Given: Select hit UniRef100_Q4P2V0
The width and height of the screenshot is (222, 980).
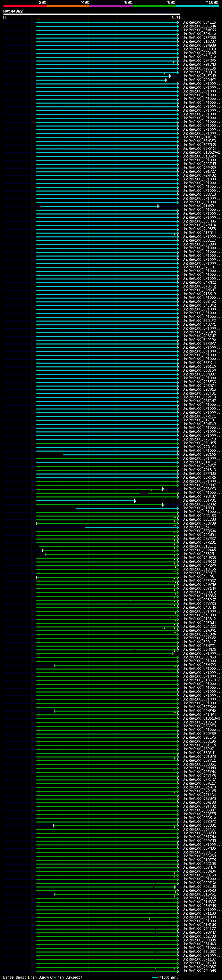Looking at the screenshot, I should [199, 565].
